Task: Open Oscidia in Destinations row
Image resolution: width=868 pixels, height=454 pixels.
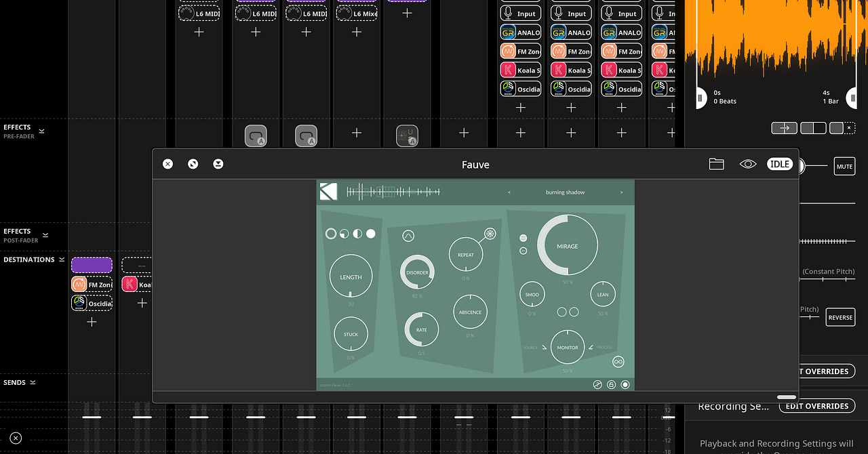Action: tap(92, 303)
